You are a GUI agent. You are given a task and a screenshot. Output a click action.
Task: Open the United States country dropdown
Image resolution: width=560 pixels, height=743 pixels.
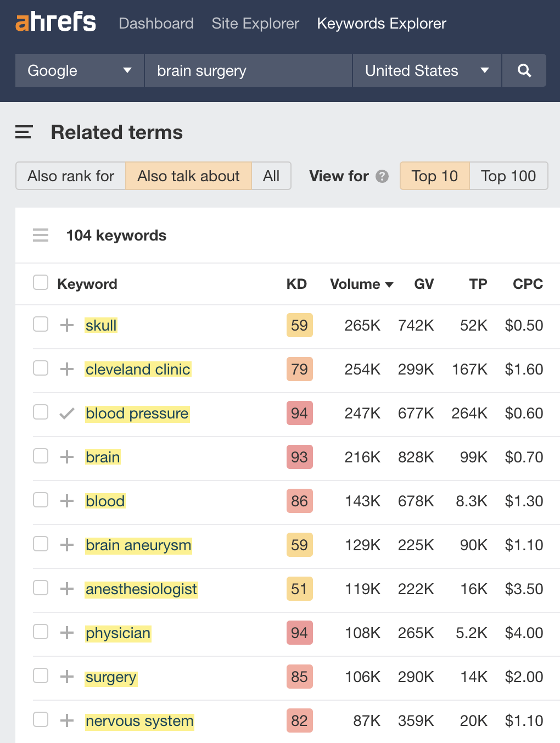click(427, 70)
